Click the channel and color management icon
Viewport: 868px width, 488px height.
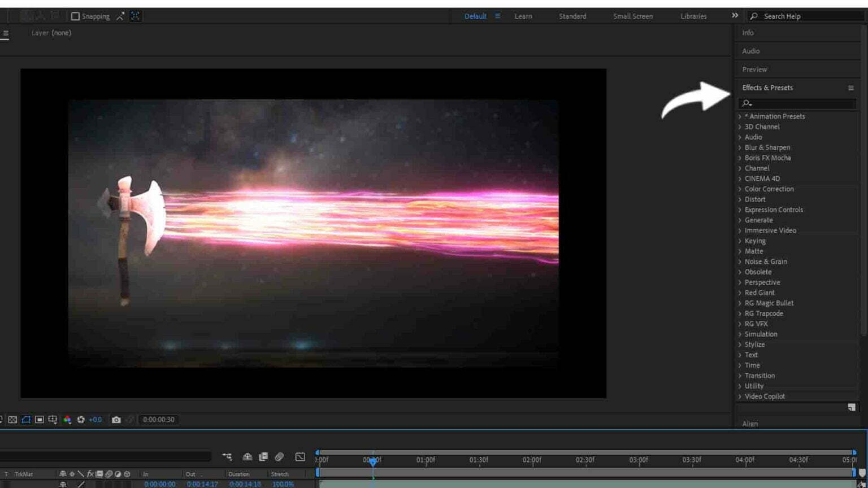[67, 420]
